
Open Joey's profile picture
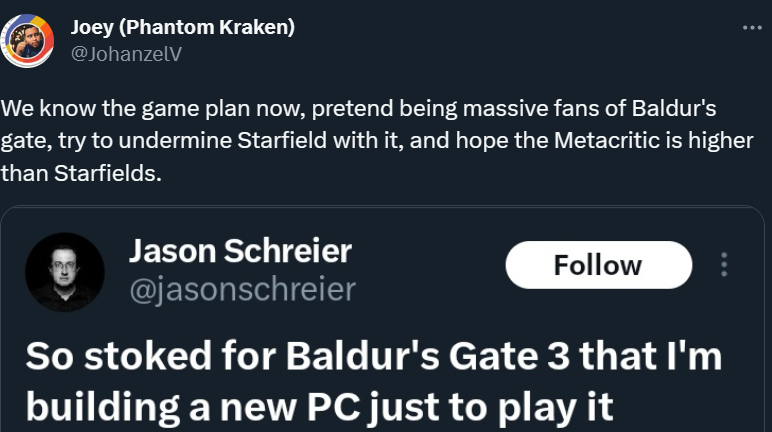coord(25,41)
